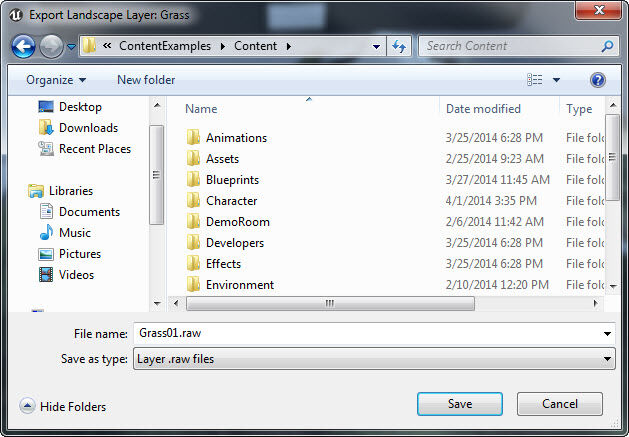
Task: Click the Animations folder icon
Action: tap(193, 137)
